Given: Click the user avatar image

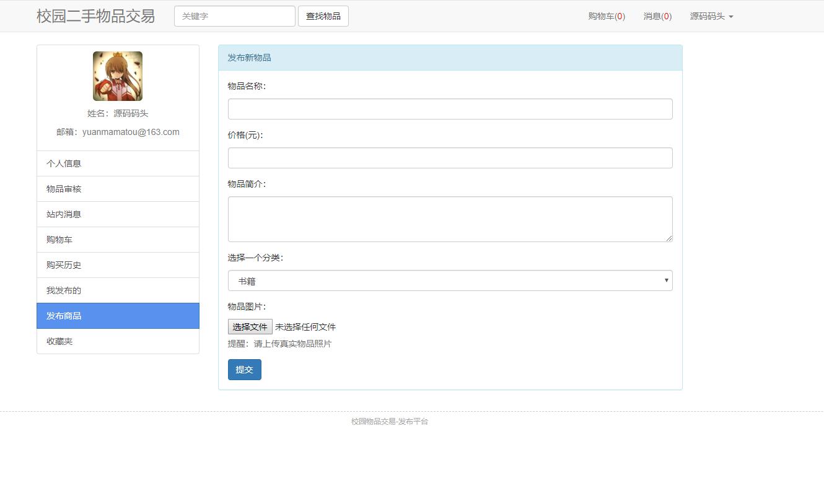Looking at the screenshot, I should [118, 76].
